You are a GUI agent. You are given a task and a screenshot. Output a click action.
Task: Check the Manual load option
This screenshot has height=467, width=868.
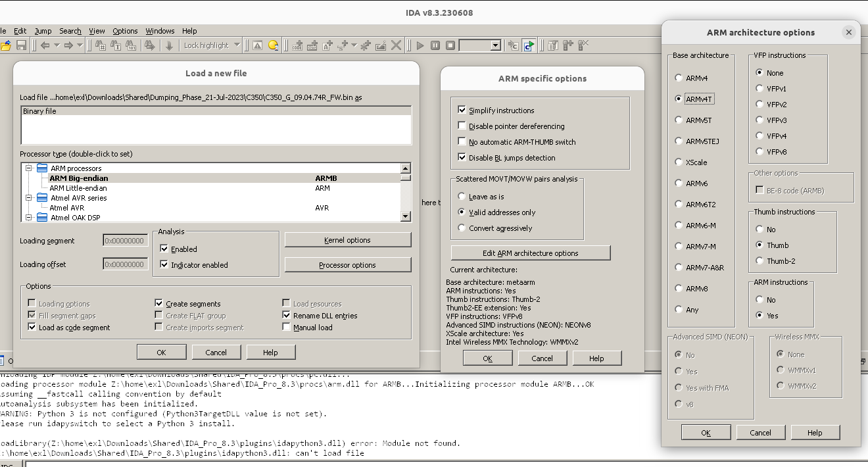click(286, 328)
